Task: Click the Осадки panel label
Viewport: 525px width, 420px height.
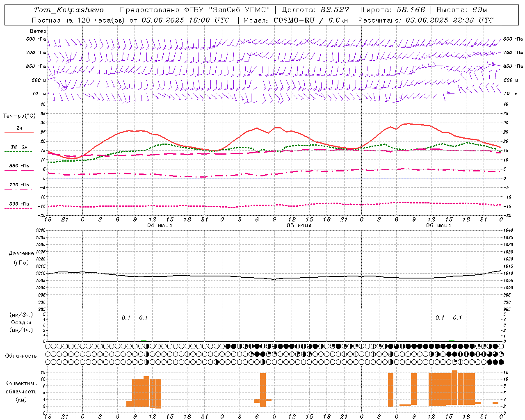Action: 21,322
